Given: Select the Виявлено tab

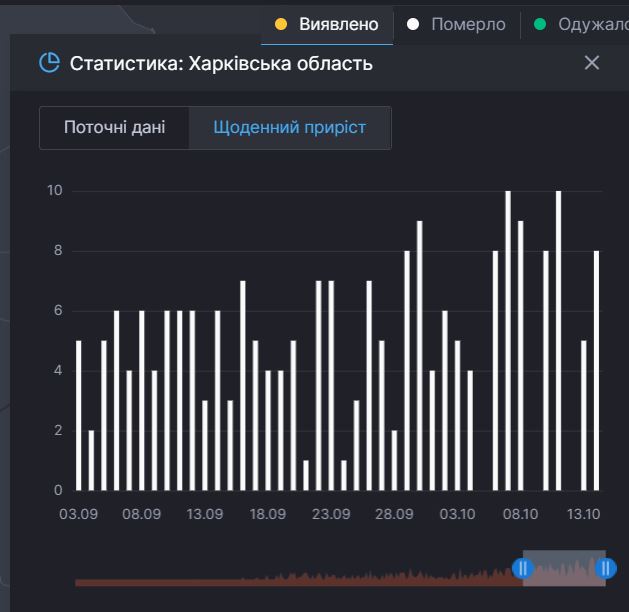Looking at the screenshot, I should pos(327,25).
